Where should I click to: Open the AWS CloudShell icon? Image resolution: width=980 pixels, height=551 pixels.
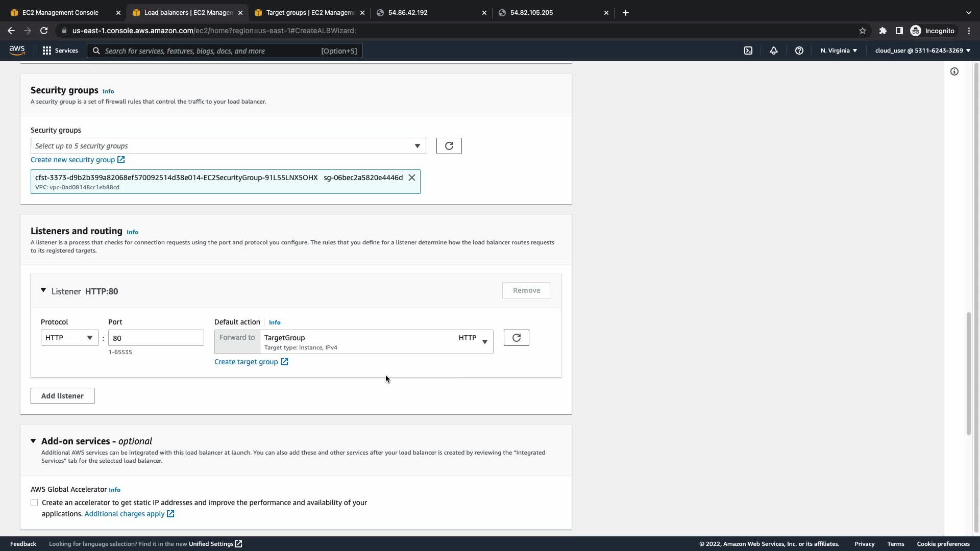[748, 51]
